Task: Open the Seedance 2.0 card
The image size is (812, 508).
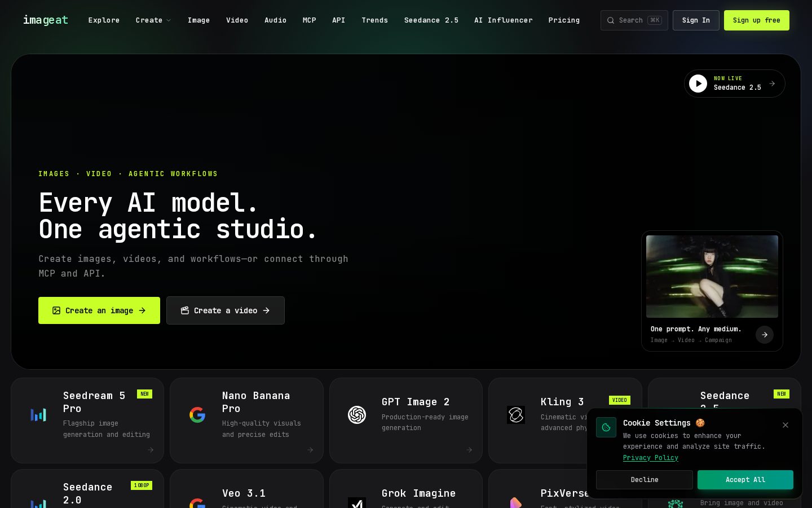Action: (x=87, y=489)
